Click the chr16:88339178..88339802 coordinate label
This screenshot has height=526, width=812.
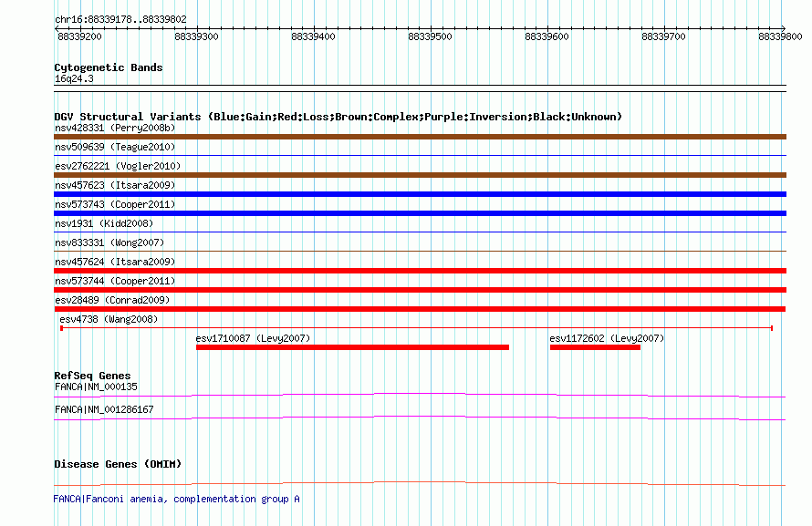tap(120, 19)
